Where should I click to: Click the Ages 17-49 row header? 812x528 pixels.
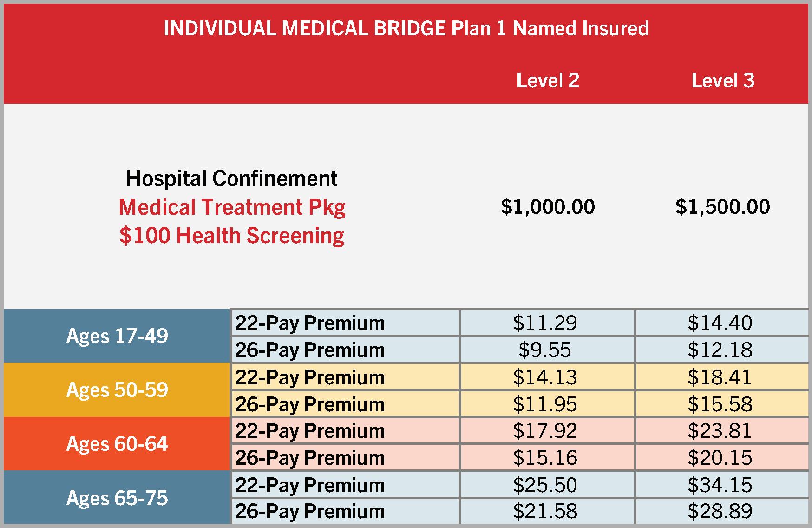click(x=117, y=336)
